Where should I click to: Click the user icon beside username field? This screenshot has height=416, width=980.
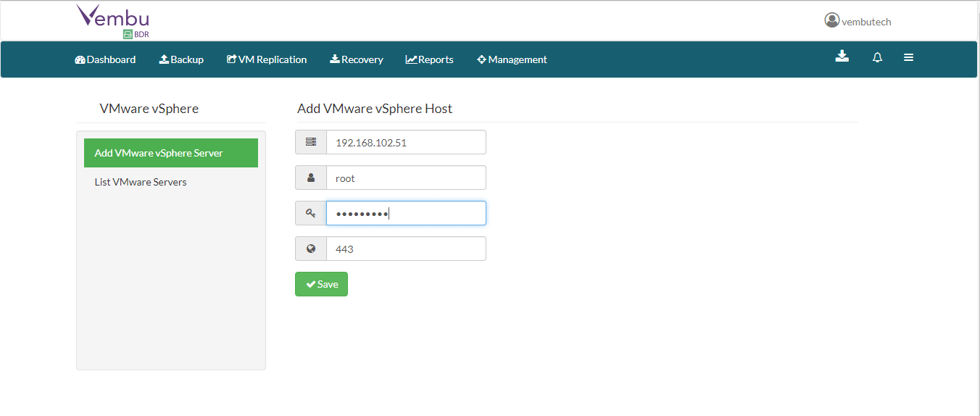click(311, 178)
